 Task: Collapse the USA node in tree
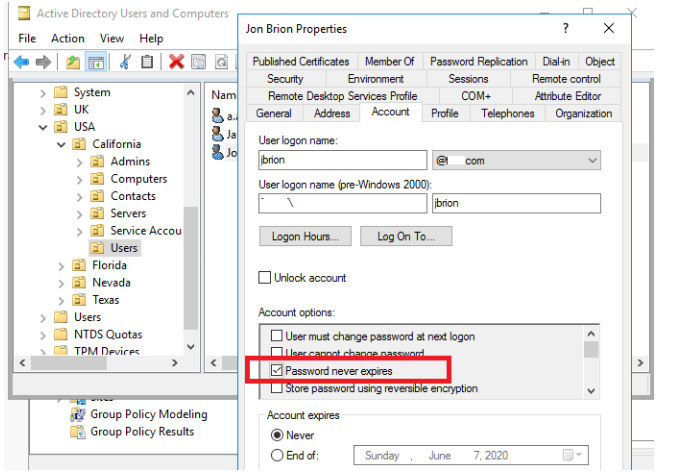click(43, 127)
